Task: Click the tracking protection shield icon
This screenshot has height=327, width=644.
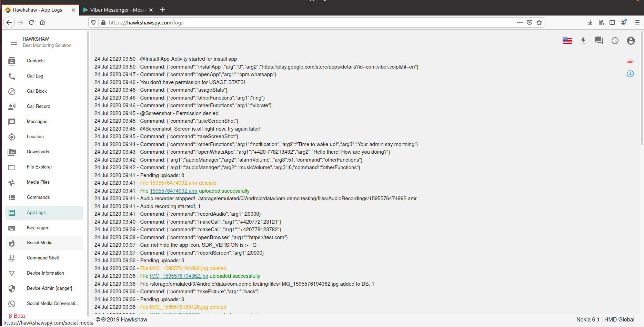Action: 93,22
